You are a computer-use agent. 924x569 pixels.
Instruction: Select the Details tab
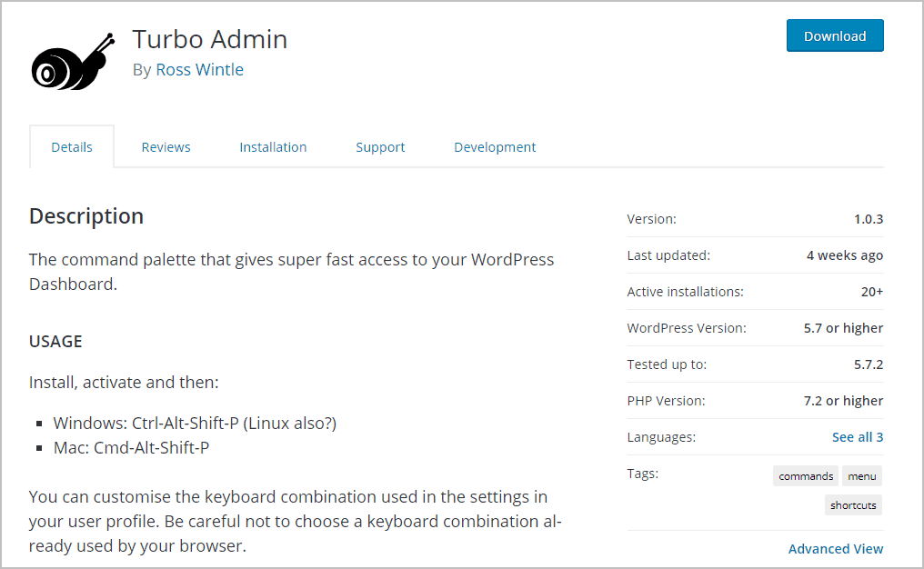click(x=71, y=146)
